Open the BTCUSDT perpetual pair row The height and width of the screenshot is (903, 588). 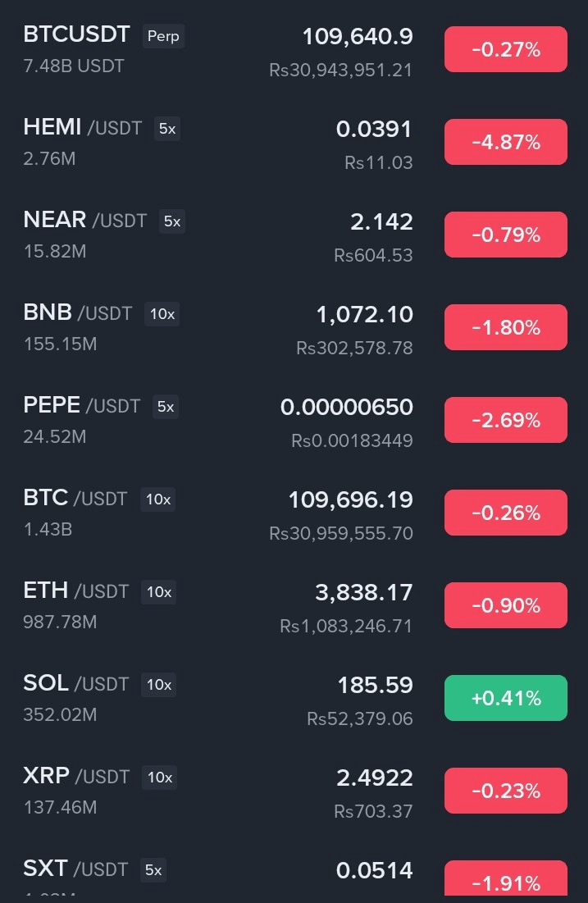pyautogui.click(x=76, y=35)
